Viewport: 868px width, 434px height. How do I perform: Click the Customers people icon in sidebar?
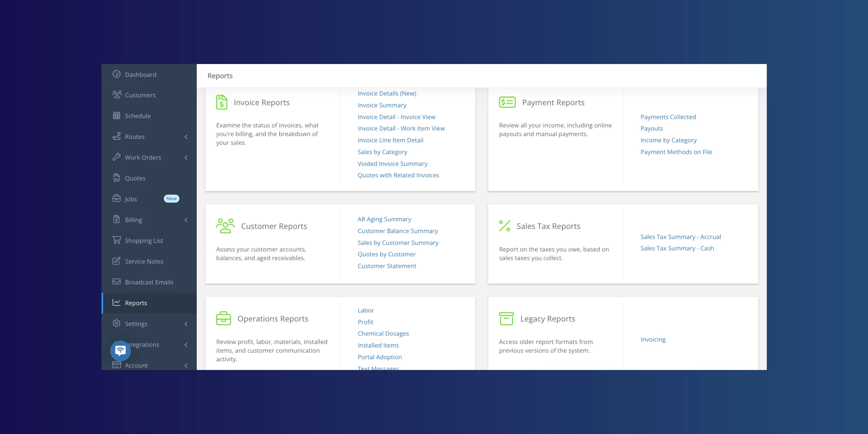click(x=117, y=94)
